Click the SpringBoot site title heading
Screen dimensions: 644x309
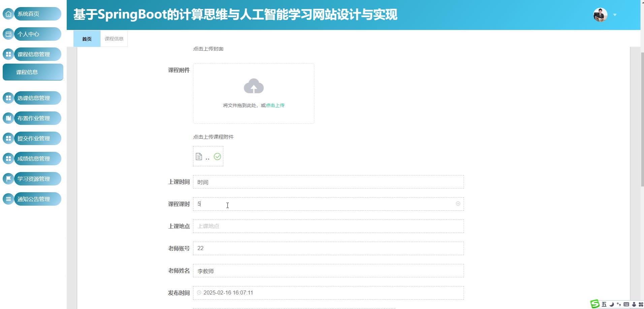pyautogui.click(x=235, y=14)
